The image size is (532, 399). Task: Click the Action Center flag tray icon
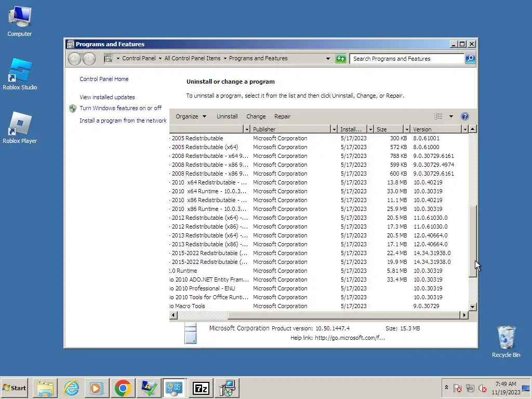click(x=458, y=388)
